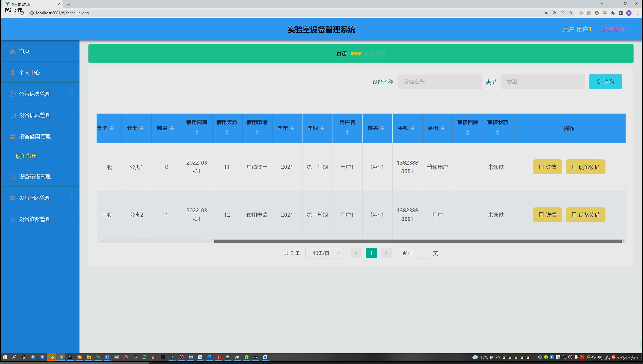Click the card icon beside 设备信息管理
The width and height of the screenshot is (643, 364).
tap(13, 115)
